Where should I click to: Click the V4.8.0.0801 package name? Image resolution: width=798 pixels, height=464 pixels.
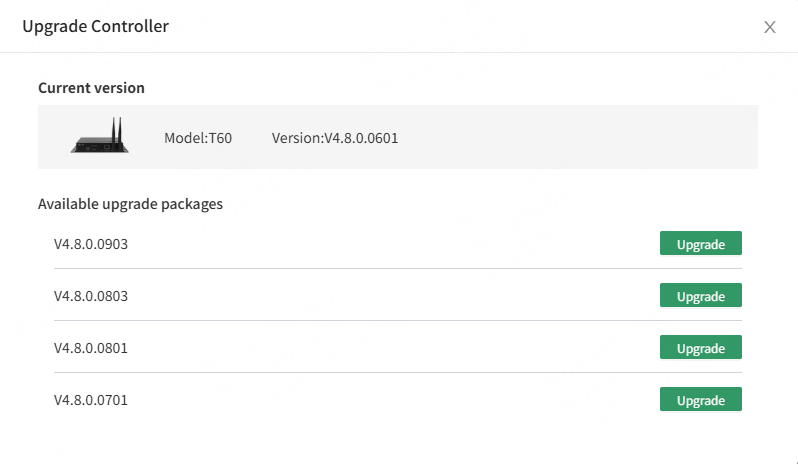pos(91,348)
